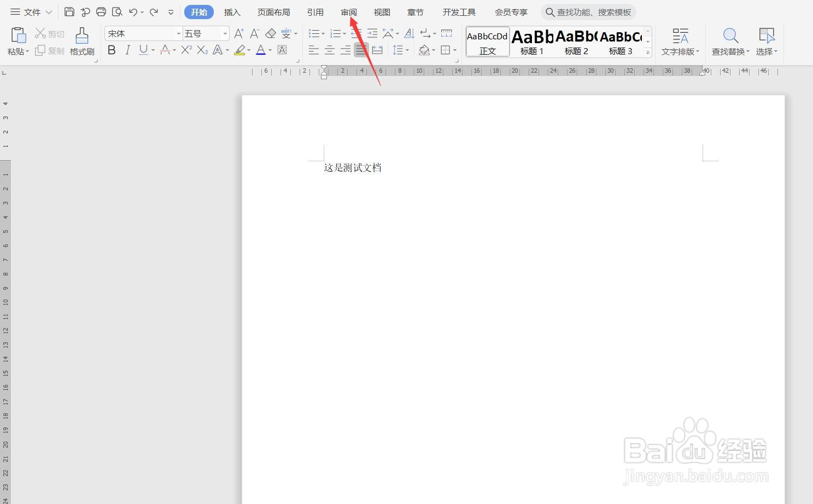The height and width of the screenshot is (504, 813).
Task: Click the decrease font size icon
Action: click(x=254, y=33)
